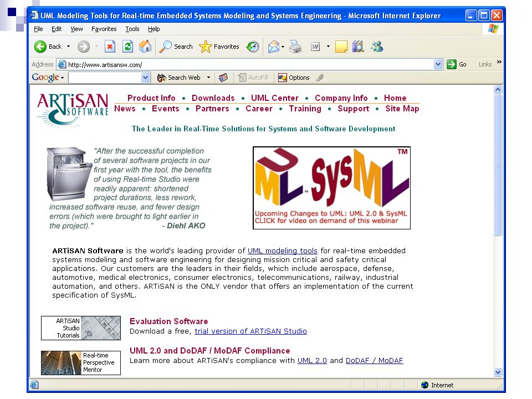Viewport: 532px width, 399px height.
Task: Click the Forward arrow icon
Action: 84,47
